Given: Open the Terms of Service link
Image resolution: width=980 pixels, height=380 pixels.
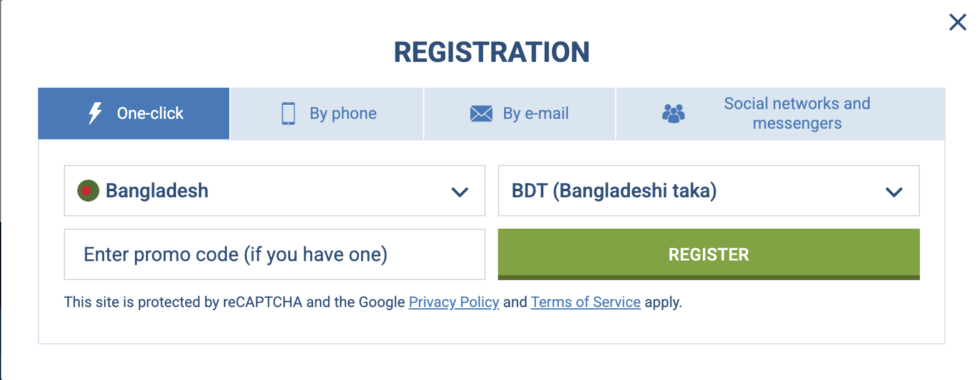Looking at the screenshot, I should pos(586,302).
